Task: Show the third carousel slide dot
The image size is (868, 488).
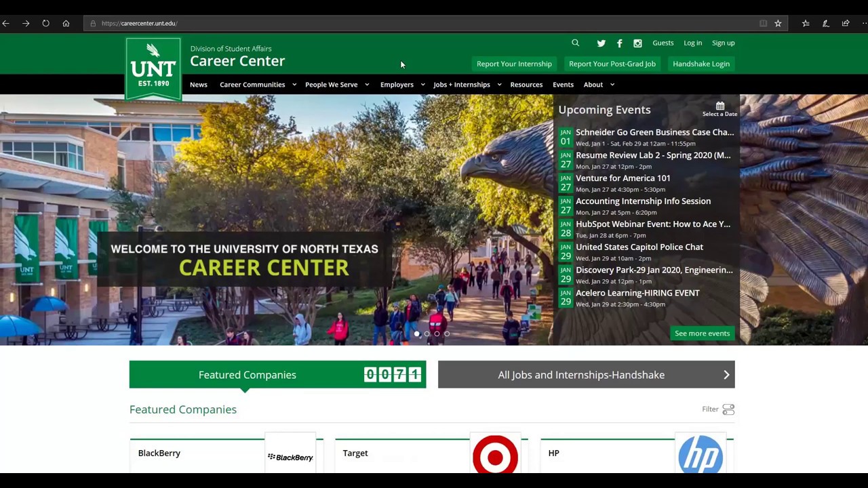Action: [x=437, y=334]
